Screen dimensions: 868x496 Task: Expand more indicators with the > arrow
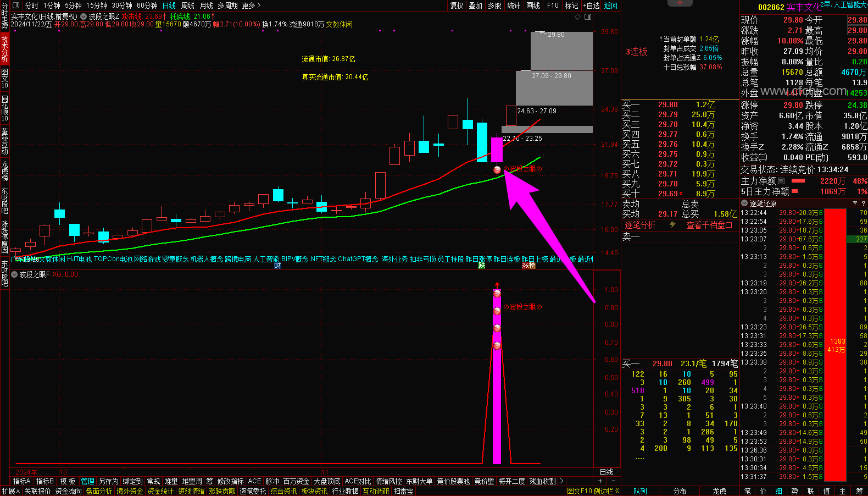tap(561, 481)
